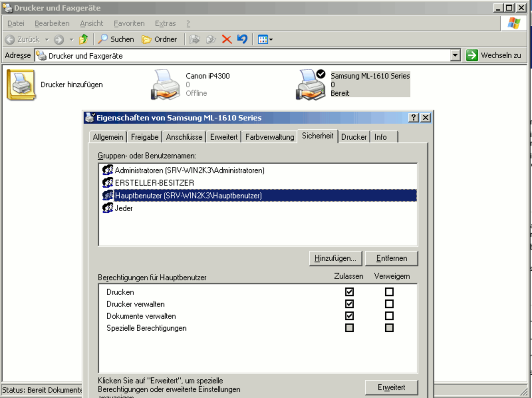Viewport: 532px width, 398px height.
Task: Click the Zurück back arrow icon
Action: [x=10, y=40]
